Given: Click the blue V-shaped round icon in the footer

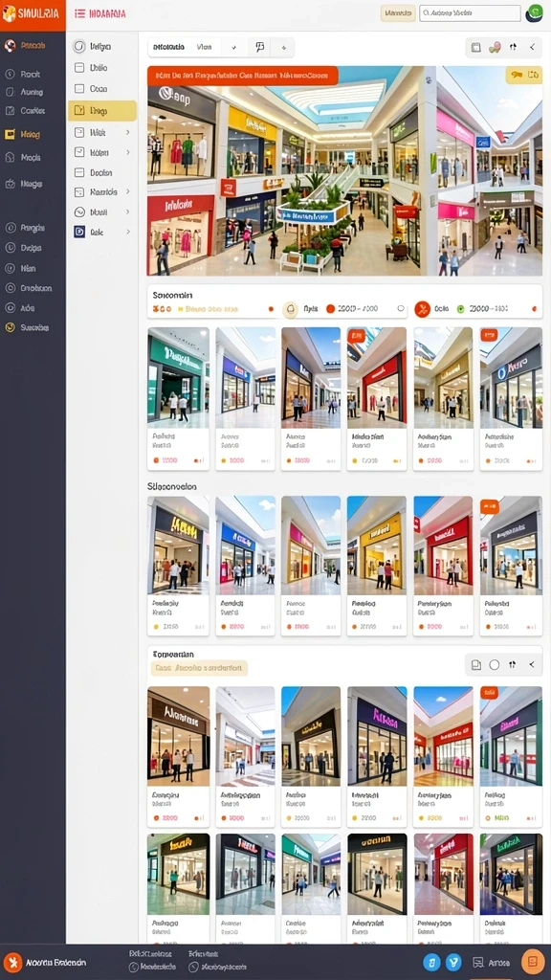Looking at the screenshot, I should [x=453, y=963].
